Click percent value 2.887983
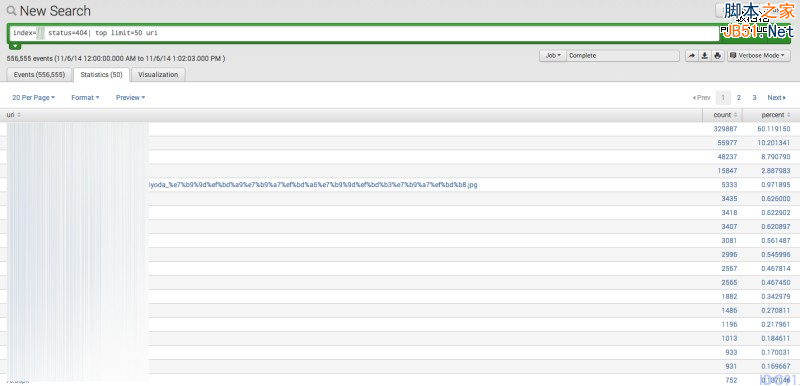 point(776,171)
